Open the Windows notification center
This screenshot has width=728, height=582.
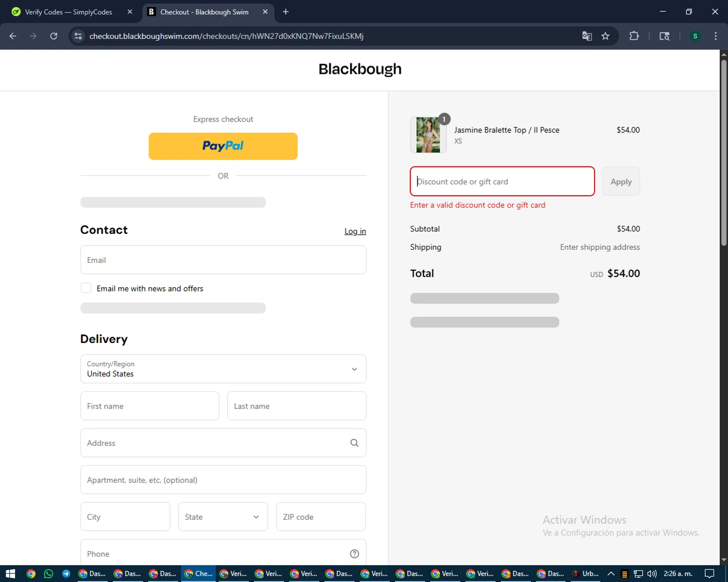pyautogui.click(x=709, y=574)
